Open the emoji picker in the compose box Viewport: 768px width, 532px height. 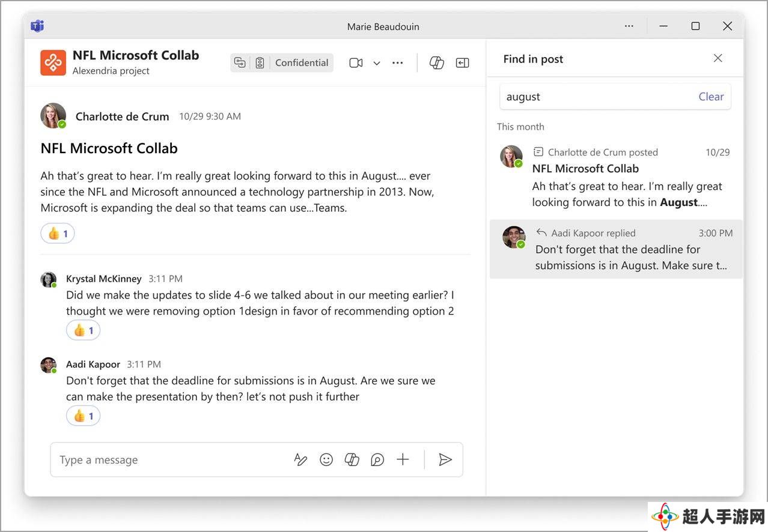click(326, 460)
